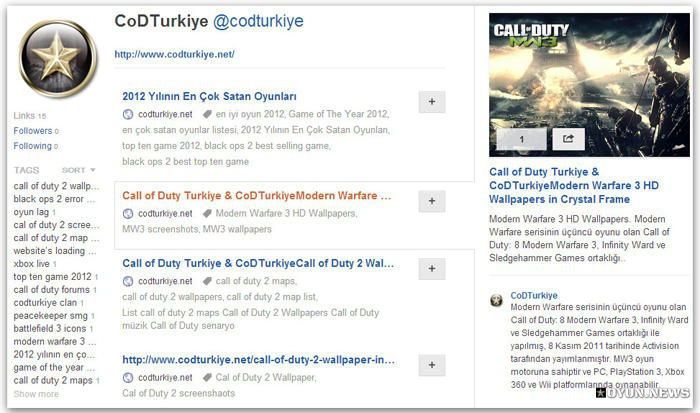700x413 pixels.
Task: Click the 'Game of The Year 2012' tag in the entry
Action: tap(338, 114)
